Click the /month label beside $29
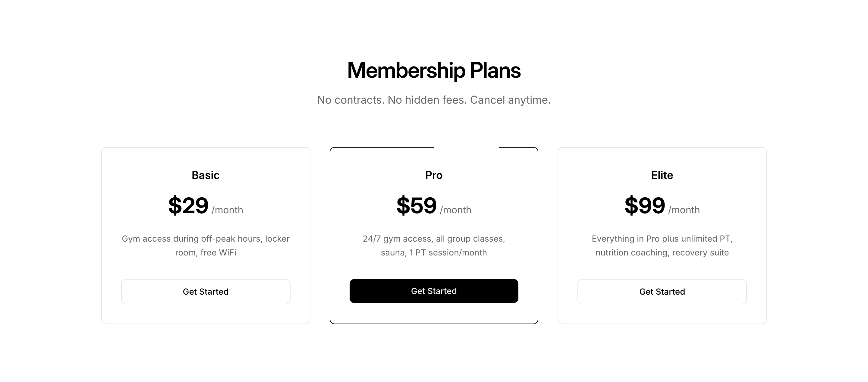The width and height of the screenshot is (868, 382). (x=228, y=210)
